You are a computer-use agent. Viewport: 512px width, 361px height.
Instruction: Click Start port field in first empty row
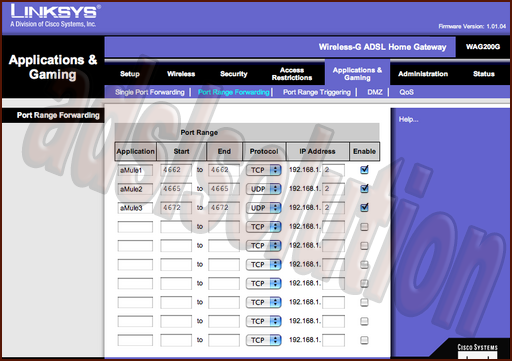(176, 227)
